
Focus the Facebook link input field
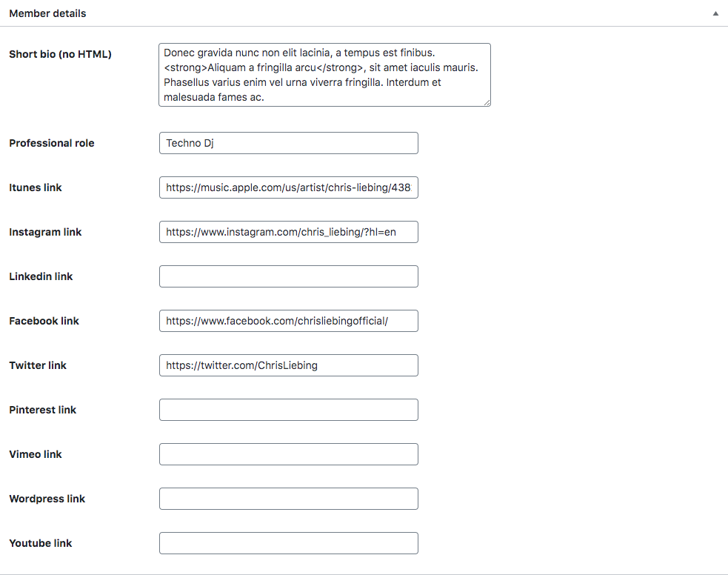tap(288, 321)
